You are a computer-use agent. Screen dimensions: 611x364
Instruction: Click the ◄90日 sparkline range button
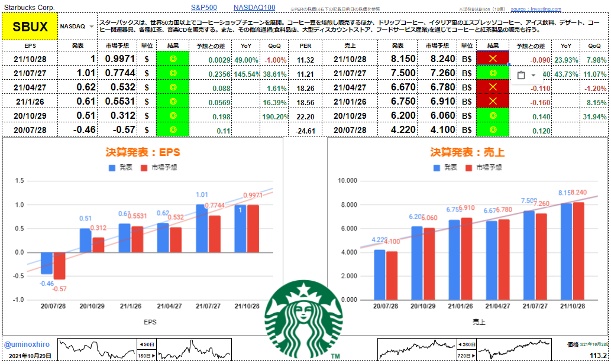click(x=147, y=344)
